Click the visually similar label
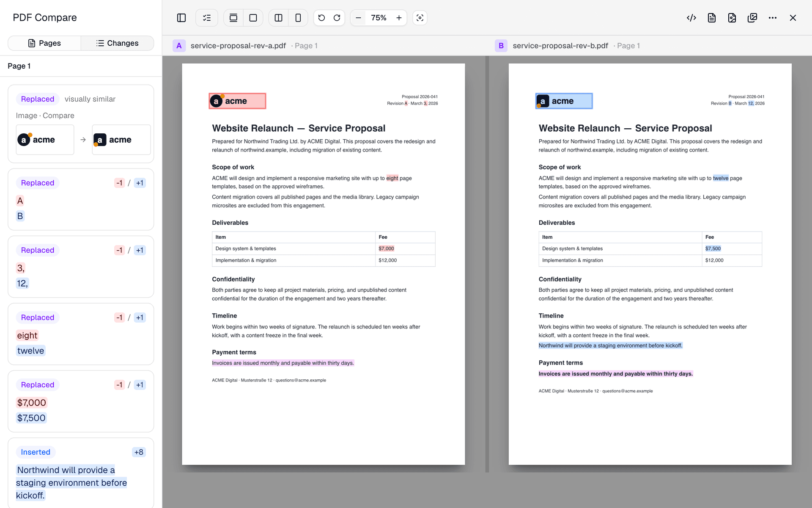 pos(90,99)
